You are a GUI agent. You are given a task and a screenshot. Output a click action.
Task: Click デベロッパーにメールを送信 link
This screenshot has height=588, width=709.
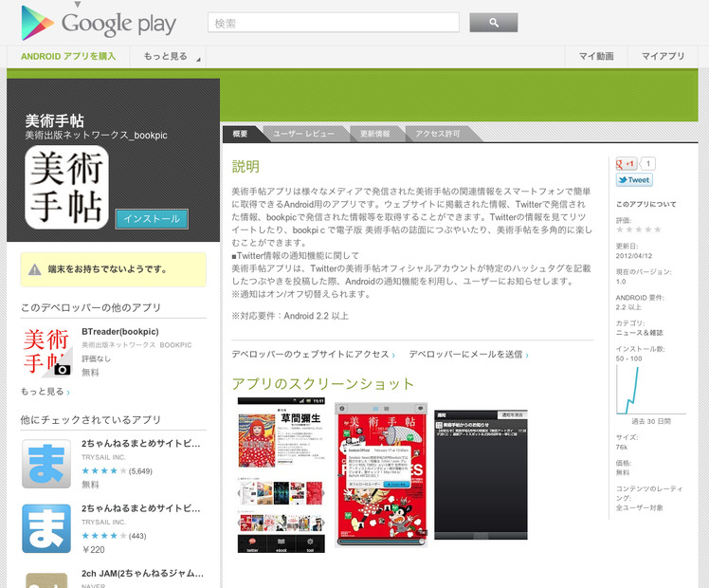[x=468, y=355]
